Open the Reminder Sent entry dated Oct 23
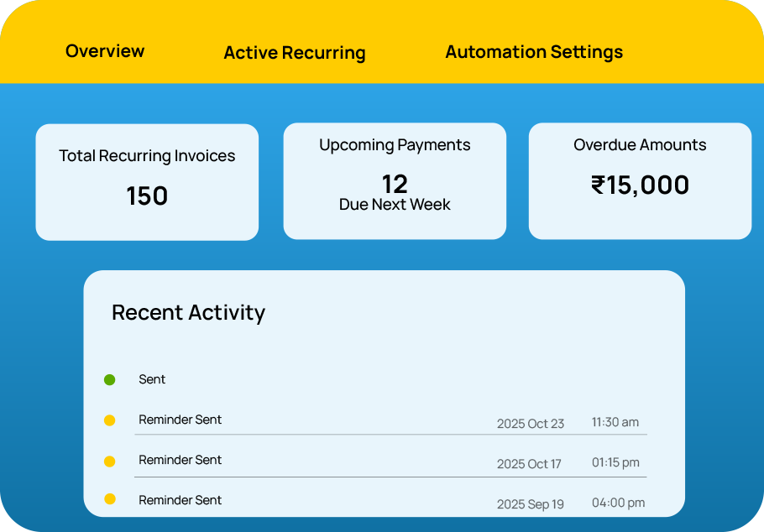Viewport: 764px width, 532px height. 181,420
